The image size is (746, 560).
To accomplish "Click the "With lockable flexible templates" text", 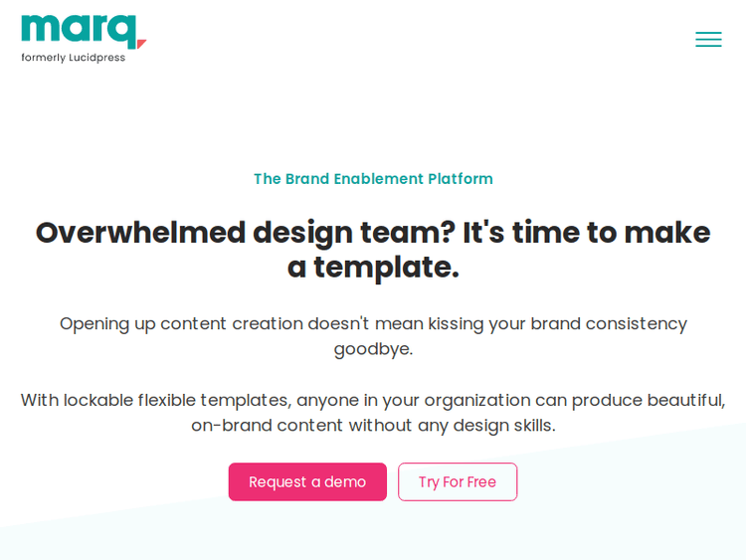I will tap(155, 400).
